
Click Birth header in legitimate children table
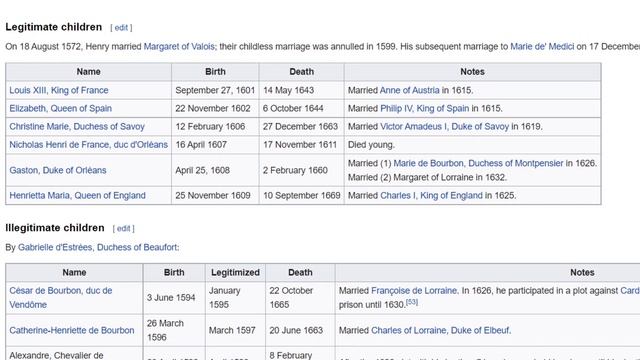[215, 72]
